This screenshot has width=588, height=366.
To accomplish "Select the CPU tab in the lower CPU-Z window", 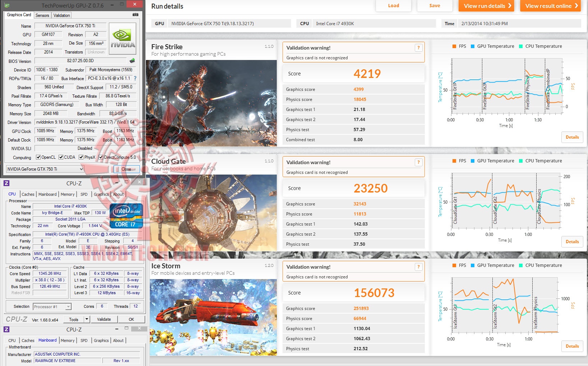I will [12, 340].
